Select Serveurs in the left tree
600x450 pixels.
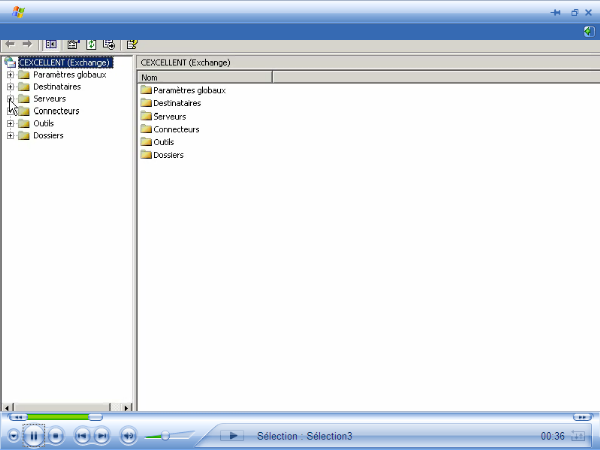(x=49, y=99)
